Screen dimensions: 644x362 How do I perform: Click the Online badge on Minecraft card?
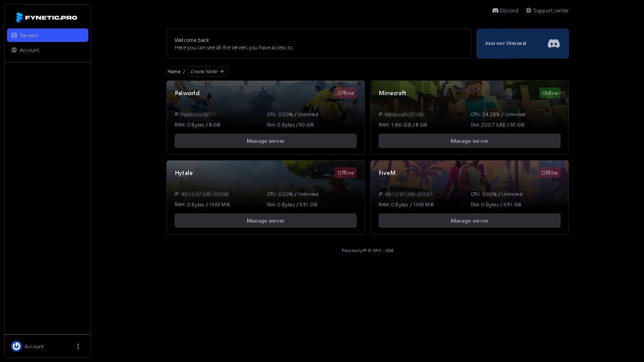550,93
